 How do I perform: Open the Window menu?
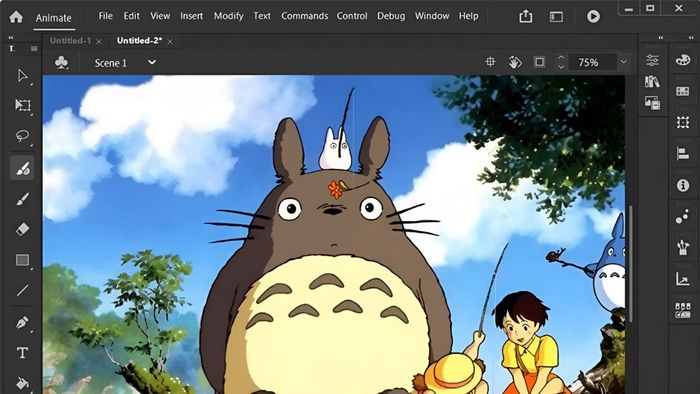pyautogui.click(x=432, y=16)
